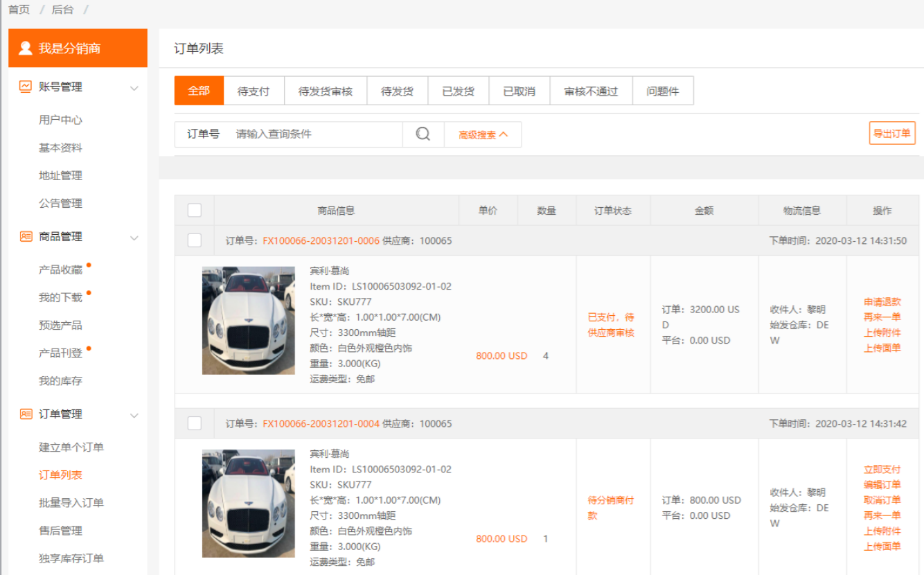Click the order management card icon
The height and width of the screenshot is (575, 924).
(26, 414)
